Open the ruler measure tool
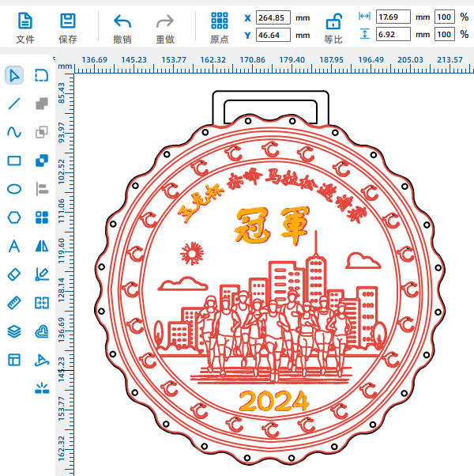This screenshot has width=474, height=476. pyautogui.click(x=14, y=303)
